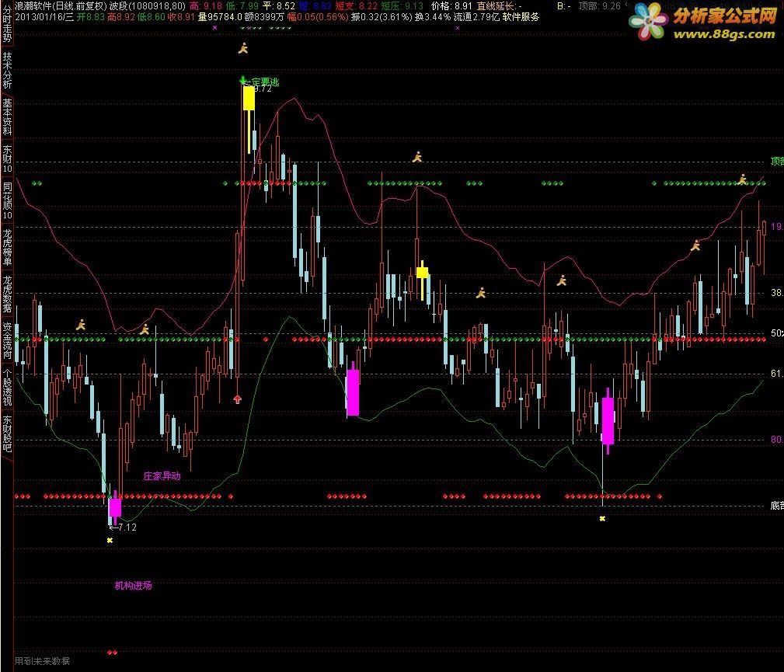
Task: Click the 庄家异动 annotation
Action: click(162, 476)
